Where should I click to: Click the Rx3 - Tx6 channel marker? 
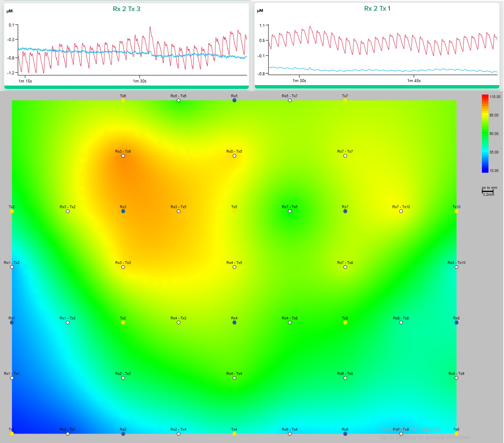(x=123, y=156)
